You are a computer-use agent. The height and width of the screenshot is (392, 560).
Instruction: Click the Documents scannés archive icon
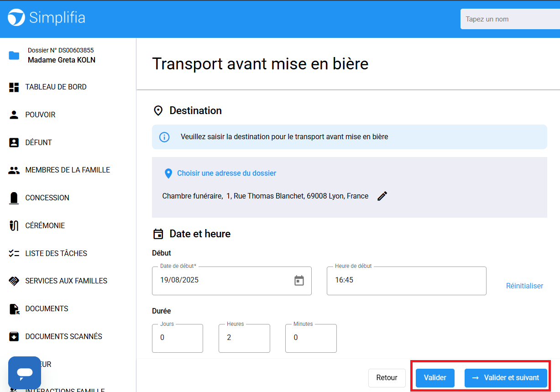point(14,337)
